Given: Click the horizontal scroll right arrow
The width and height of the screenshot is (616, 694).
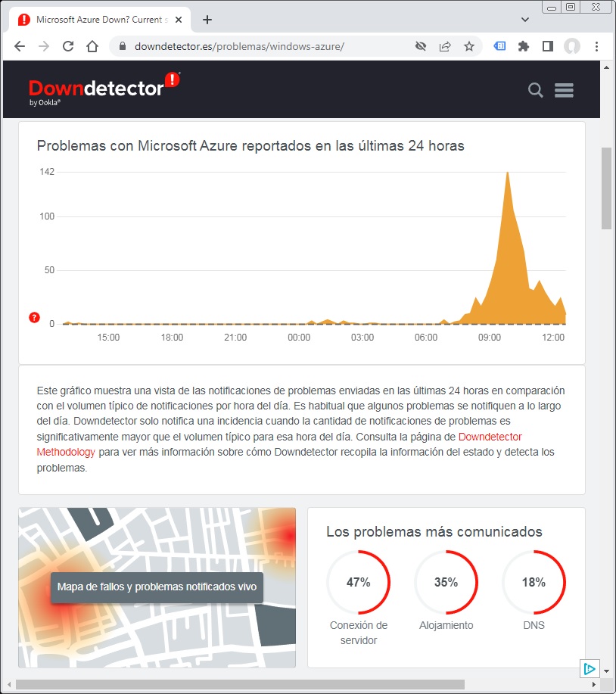Looking at the screenshot, I should coord(594,684).
